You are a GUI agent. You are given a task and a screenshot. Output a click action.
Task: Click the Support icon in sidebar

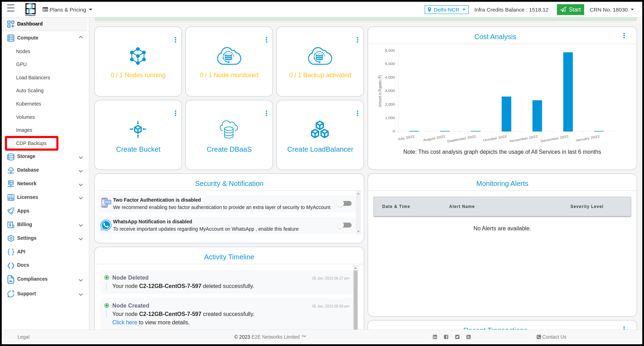[11, 294]
